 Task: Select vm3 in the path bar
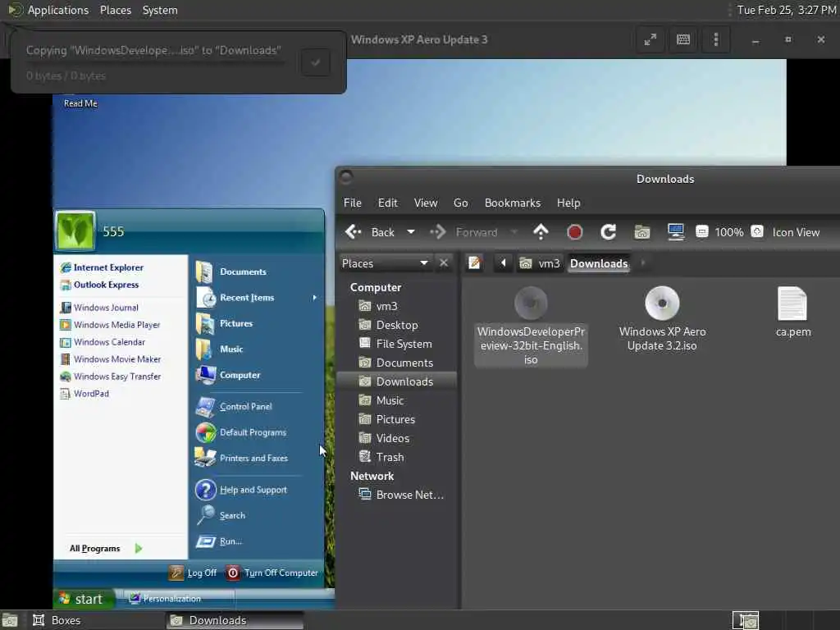pyautogui.click(x=540, y=263)
